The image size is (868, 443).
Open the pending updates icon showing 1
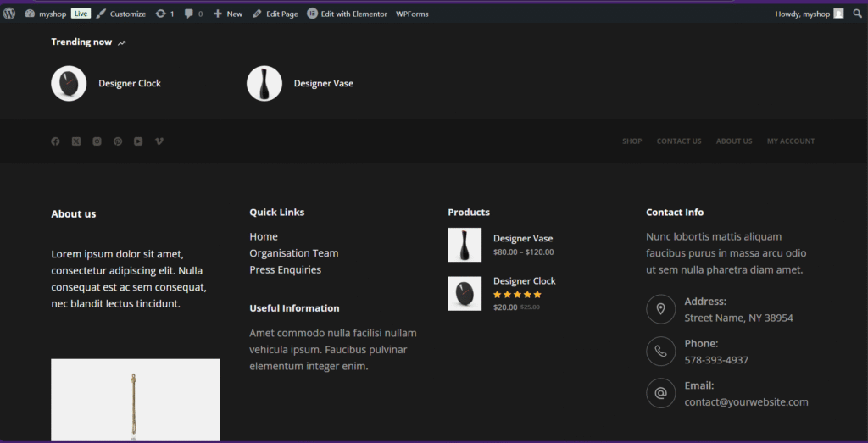point(165,14)
